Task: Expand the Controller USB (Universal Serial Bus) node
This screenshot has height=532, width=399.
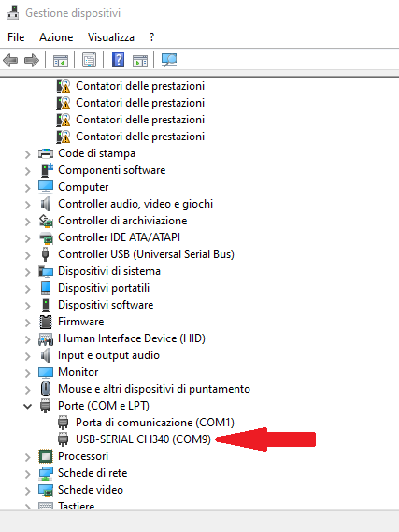Action: (x=28, y=255)
